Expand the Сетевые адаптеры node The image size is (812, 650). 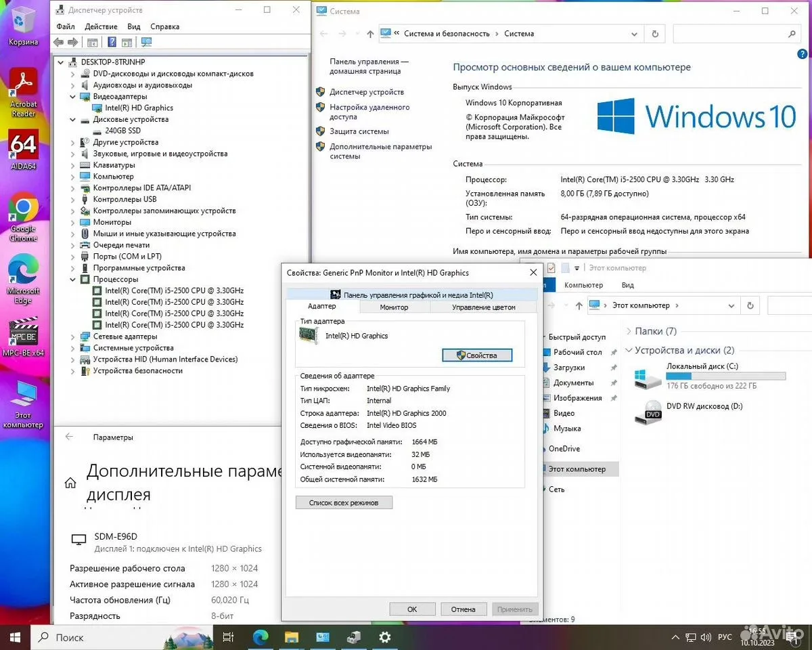tap(73, 337)
